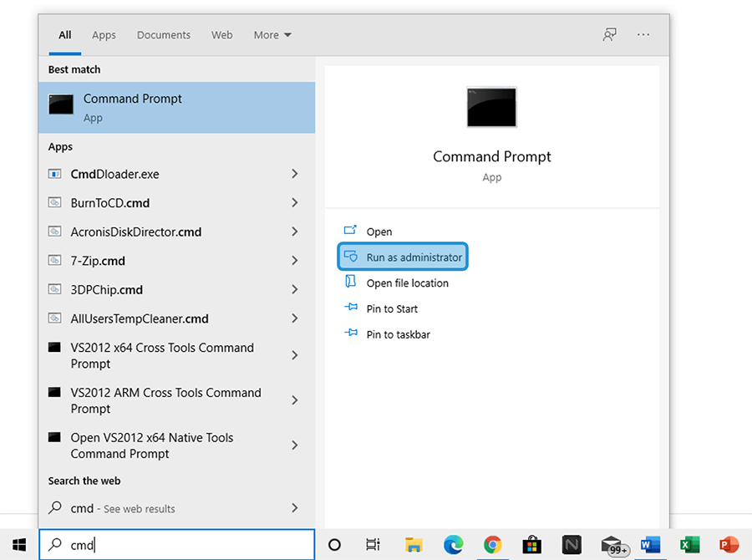The width and height of the screenshot is (752, 560).
Task: Click the VS2012 ARM Cross Tools icon
Action: point(54,392)
